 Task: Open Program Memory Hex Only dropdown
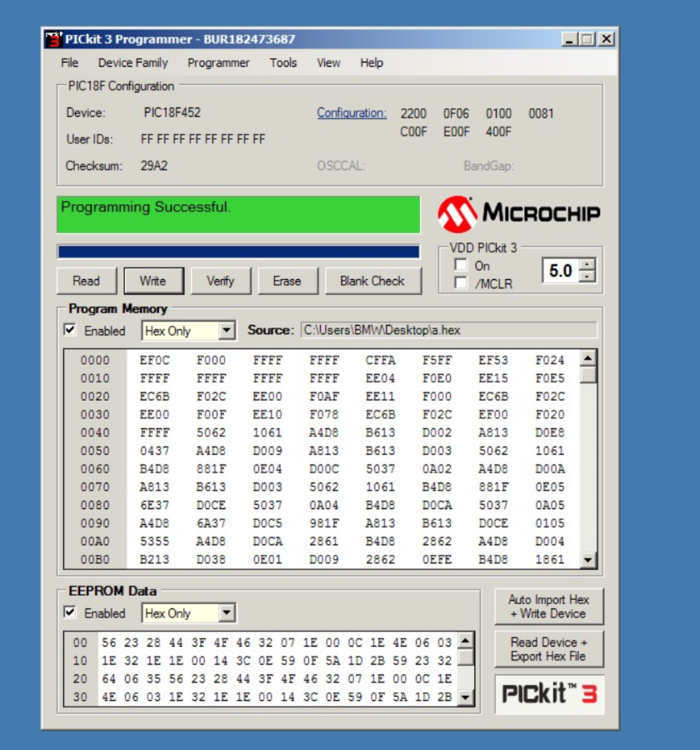(227, 331)
